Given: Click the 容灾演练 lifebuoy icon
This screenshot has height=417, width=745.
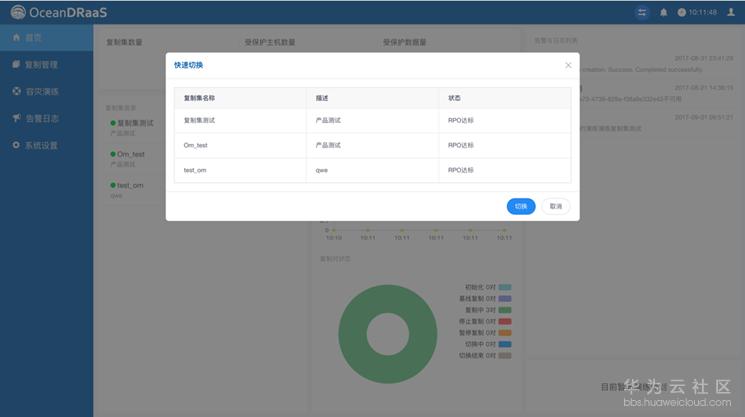Looking at the screenshot, I should (17, 91).
